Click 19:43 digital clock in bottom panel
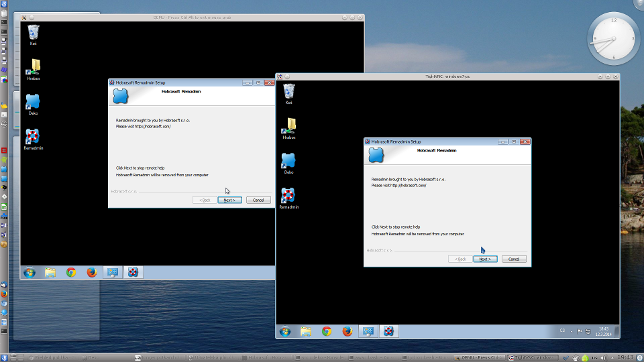Screen dimensions: 644x362 pyautogui.click(x=625, y=358)
